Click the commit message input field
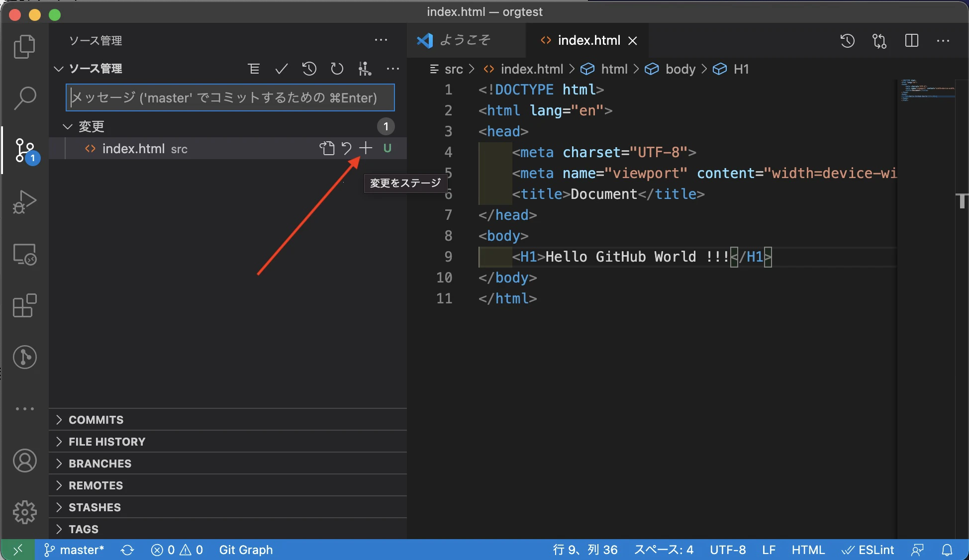The image size is (969, 560). (x=230, y=97)
